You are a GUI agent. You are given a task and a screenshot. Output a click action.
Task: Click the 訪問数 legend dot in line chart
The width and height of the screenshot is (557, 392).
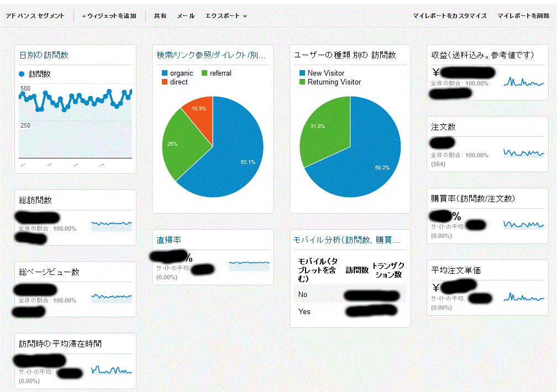coord(22,73)
